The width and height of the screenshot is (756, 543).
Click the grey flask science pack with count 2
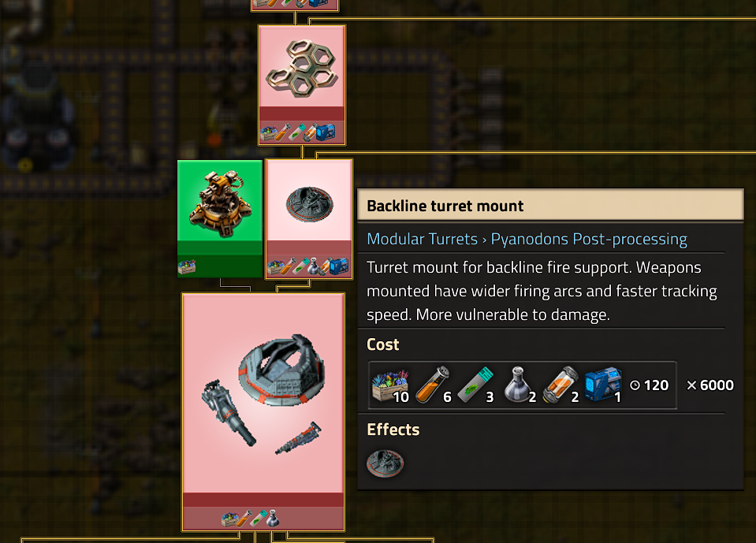519,385
